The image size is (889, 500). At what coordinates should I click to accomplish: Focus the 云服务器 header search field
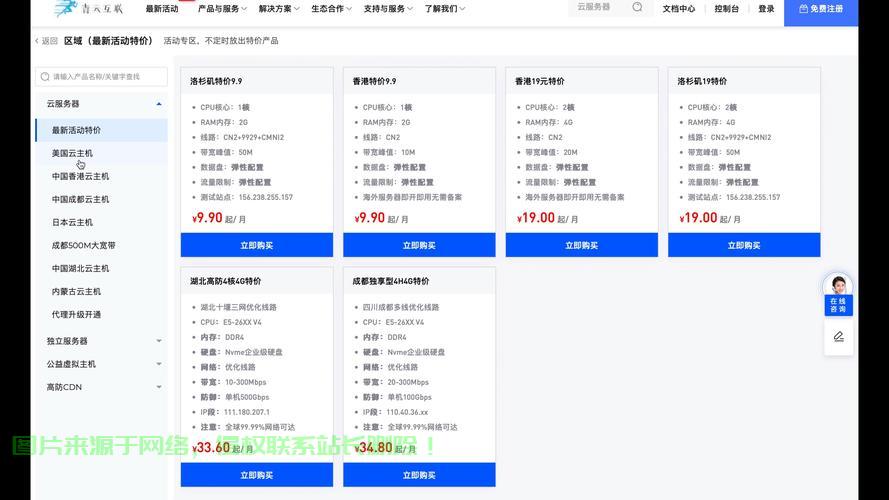(601, 7)
